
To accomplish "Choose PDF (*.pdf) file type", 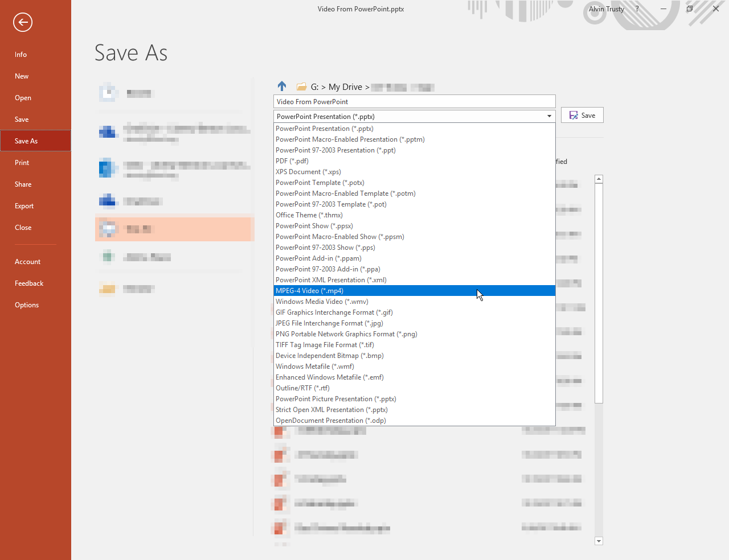I will click(x=414, y=161).
